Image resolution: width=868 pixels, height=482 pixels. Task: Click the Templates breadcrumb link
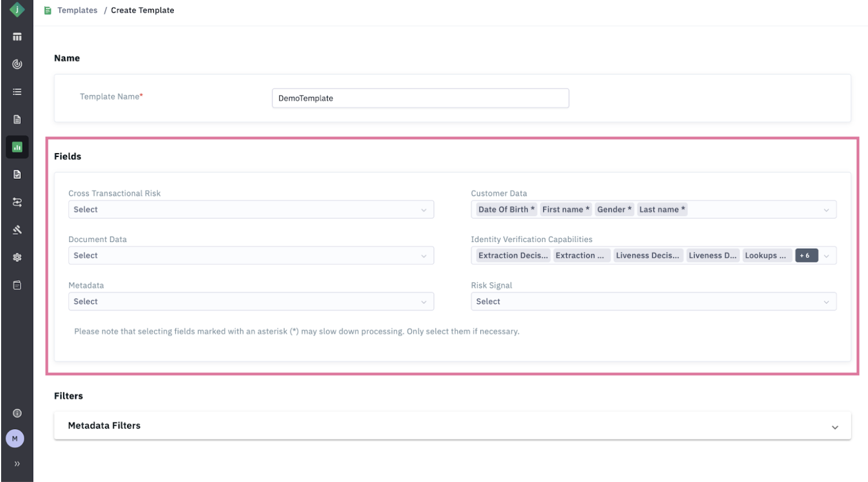(x=77, y=10)
